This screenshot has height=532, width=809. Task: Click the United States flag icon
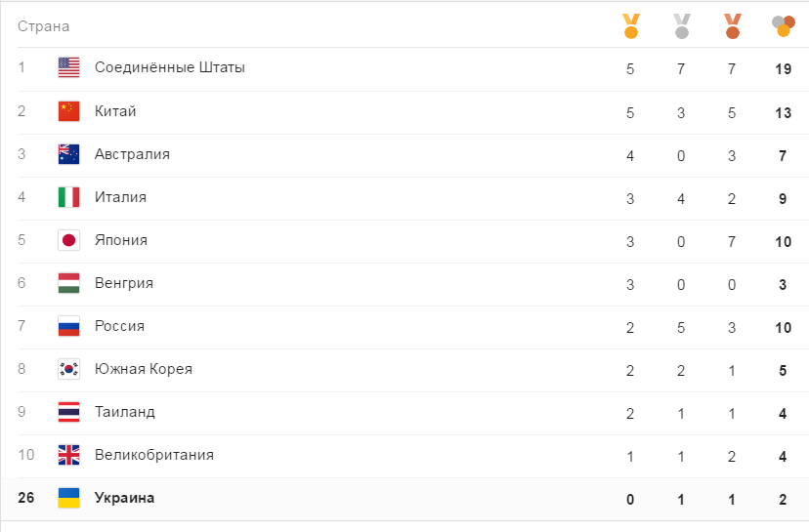click(68, 68)
